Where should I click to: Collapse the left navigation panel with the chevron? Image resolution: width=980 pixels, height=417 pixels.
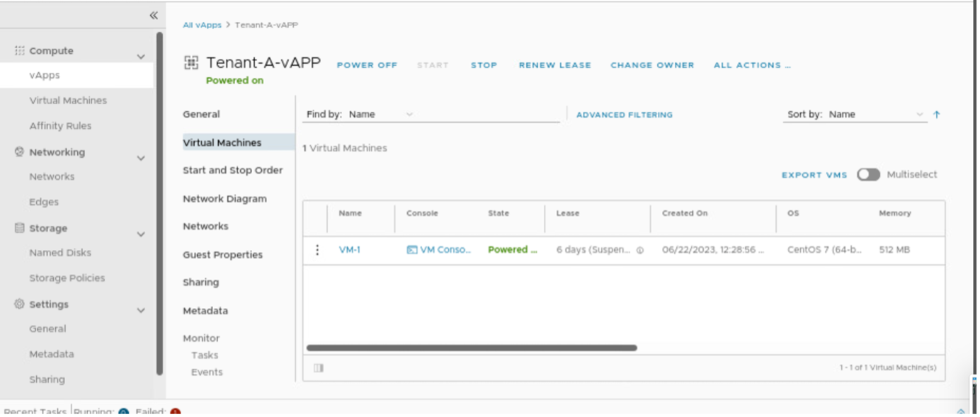[153, 13]
